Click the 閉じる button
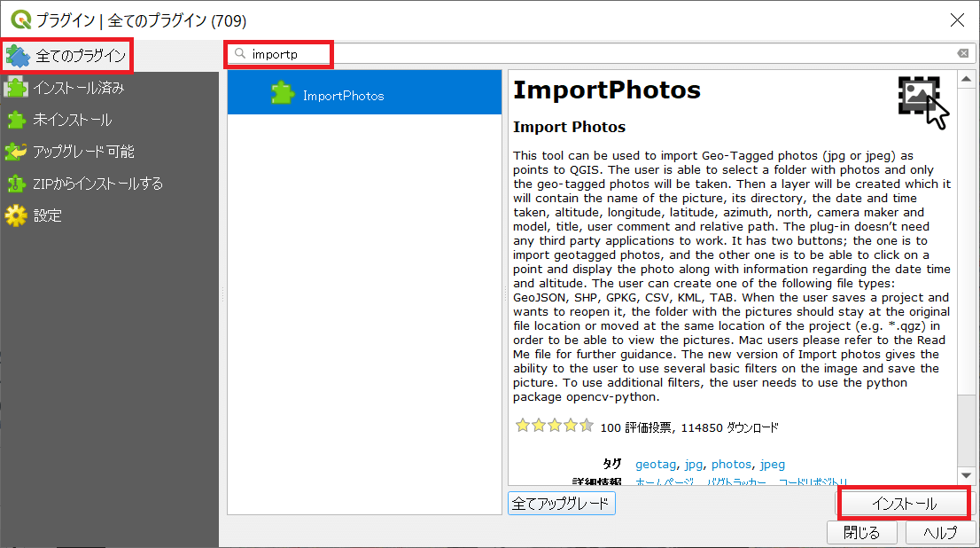Viewport: 980px width, 548px height. click(862, 532)
